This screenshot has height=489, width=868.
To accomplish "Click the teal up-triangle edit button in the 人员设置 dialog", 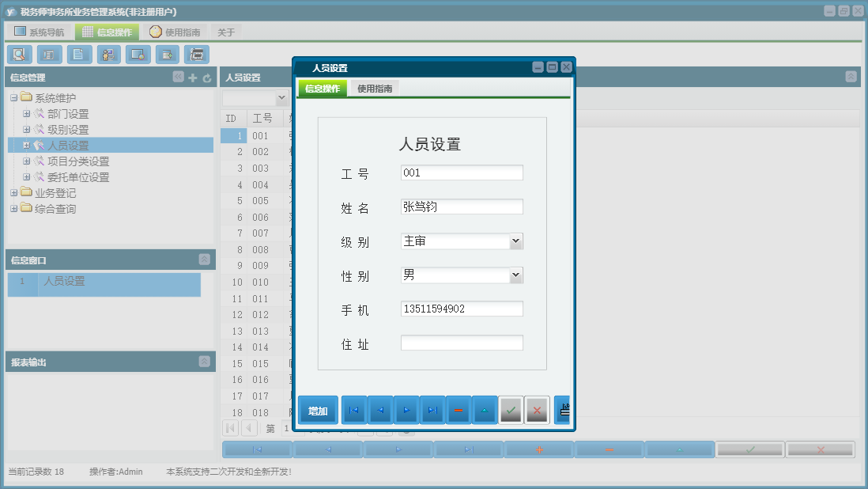I will tap(485, 411).
